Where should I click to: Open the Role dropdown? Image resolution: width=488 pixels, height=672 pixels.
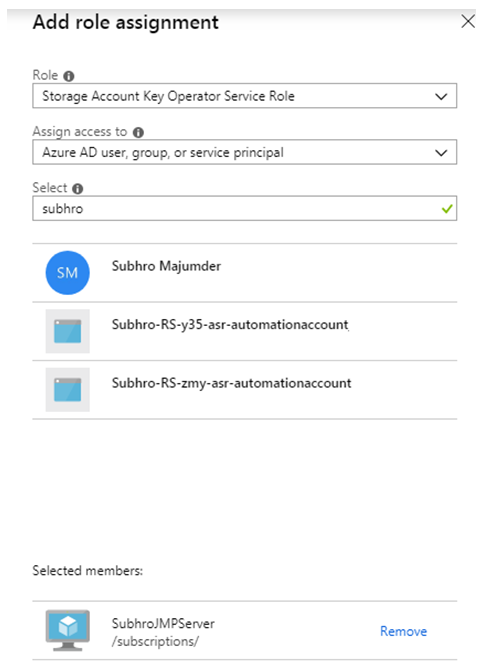tap(245, 96)
